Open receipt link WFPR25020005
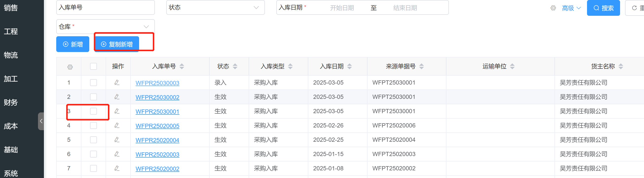The height and width of the screenshot is (178, 644). (x=158, y=125)
